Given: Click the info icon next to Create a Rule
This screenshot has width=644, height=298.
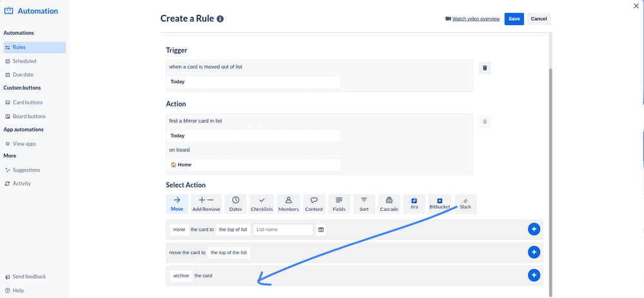Looking at the screenshot, I should coord(220,19).
